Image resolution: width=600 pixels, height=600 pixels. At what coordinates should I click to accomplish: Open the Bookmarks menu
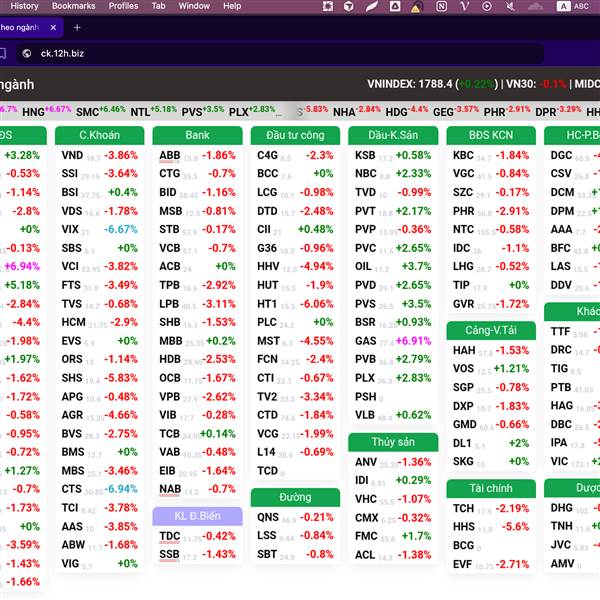coord(73,6)
